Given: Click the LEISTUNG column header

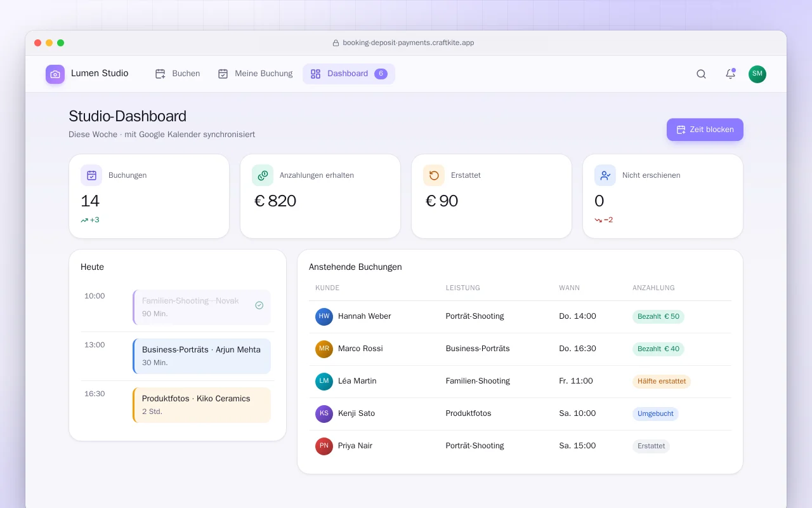Looking at the screenshot, I should click(x=463, y=288).
